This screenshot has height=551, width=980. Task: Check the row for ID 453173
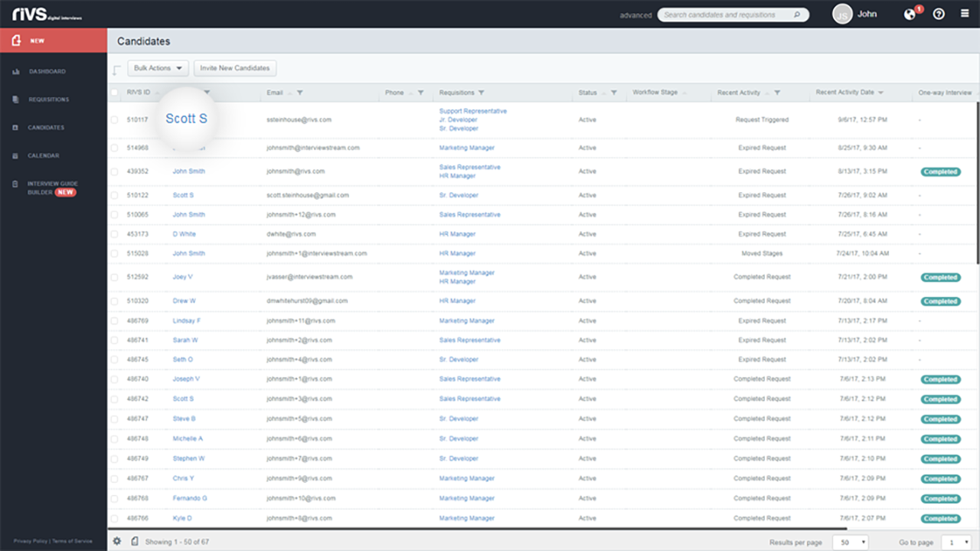tap(114, 234)
